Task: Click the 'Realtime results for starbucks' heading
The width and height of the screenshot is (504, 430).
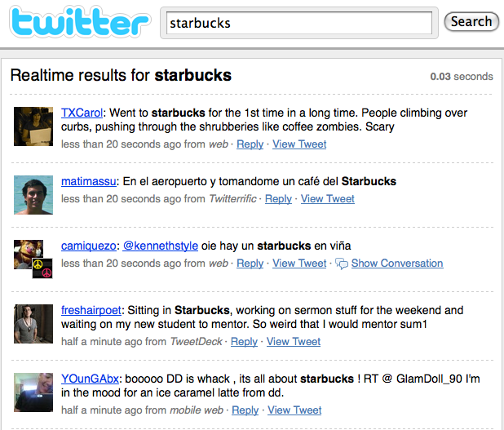Action: click(121, 75)
